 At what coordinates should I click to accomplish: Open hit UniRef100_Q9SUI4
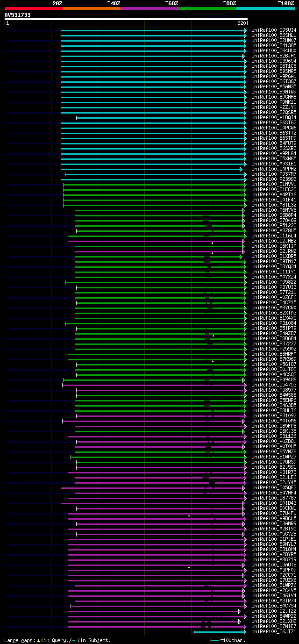coord(274,30)
